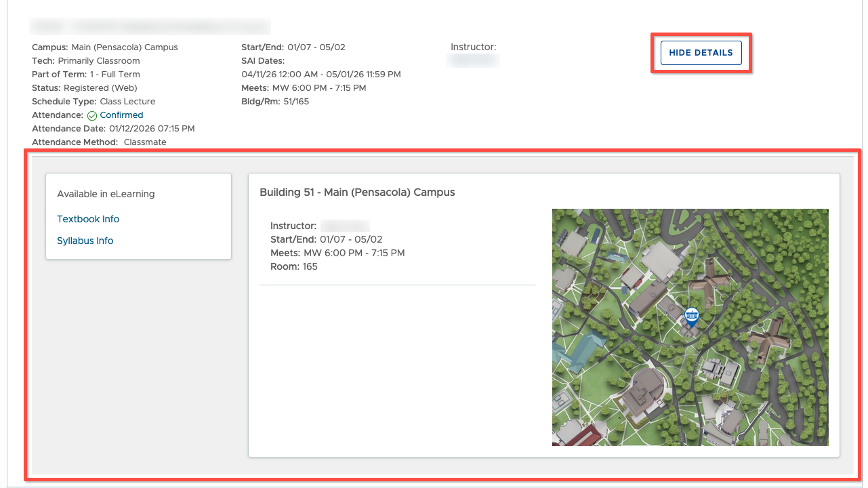Viewport: 868px width, 488px height.
Task: Click the SAI Dates range text
Action: pos(321,75)
